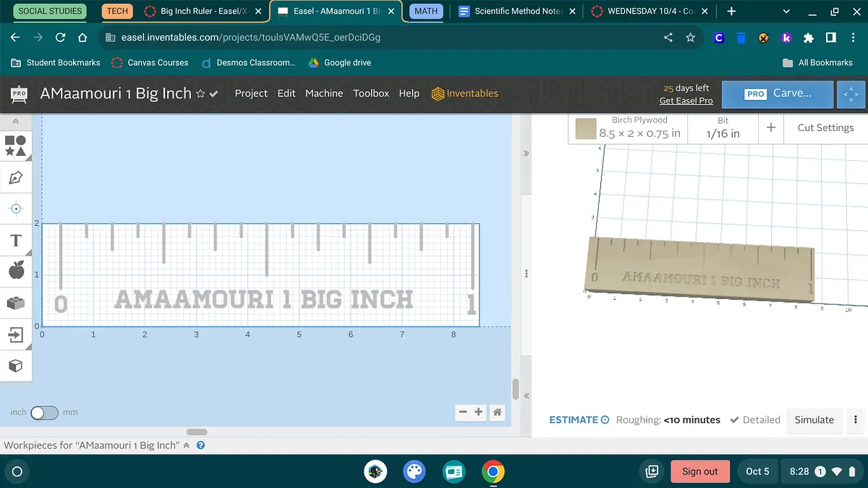Open the Machine menu
Screen dimensions: 868x488
pyautogui.click(x=324, y=93)
